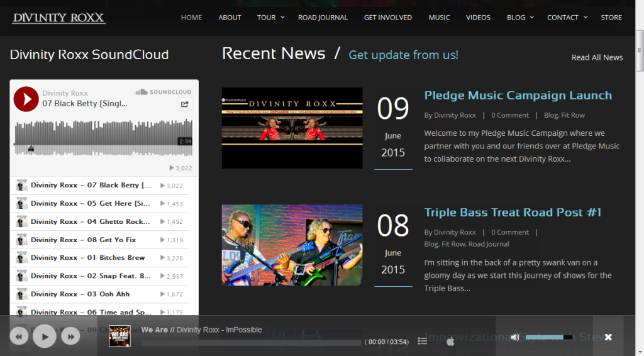
Task: Click the page vertical scrollbar thumb
Action: click(x=640, y=50)
